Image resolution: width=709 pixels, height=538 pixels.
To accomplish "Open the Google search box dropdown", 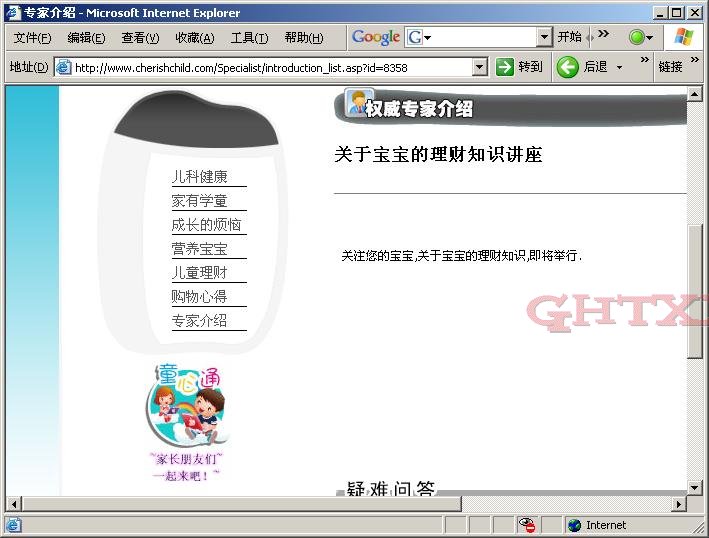I will [544, 37].
